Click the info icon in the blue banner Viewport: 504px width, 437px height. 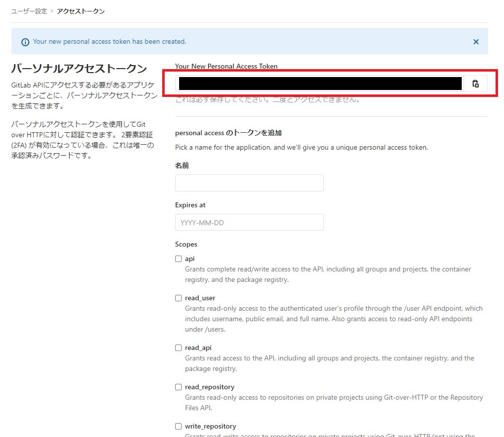pos(25,42)
